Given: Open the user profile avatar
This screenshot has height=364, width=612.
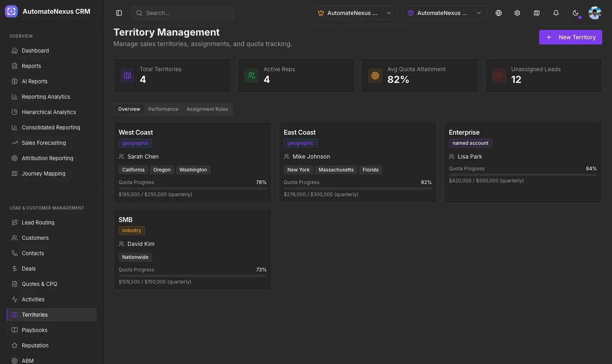Looking at the screenshot, I should point(595,13).
